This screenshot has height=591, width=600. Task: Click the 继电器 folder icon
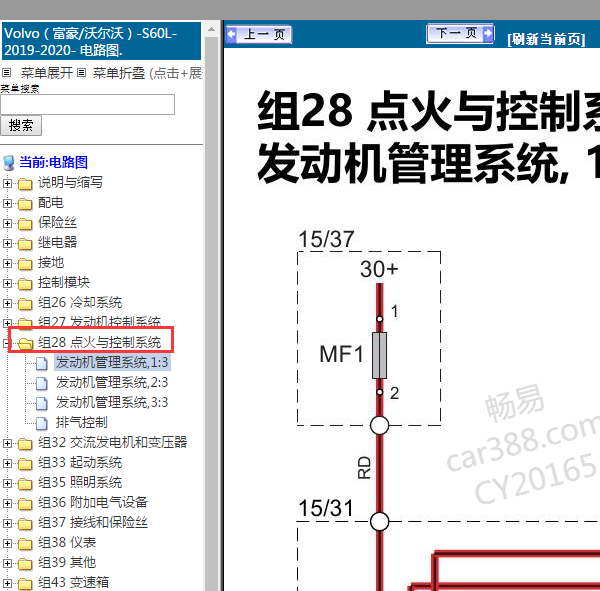click(25, 244)
